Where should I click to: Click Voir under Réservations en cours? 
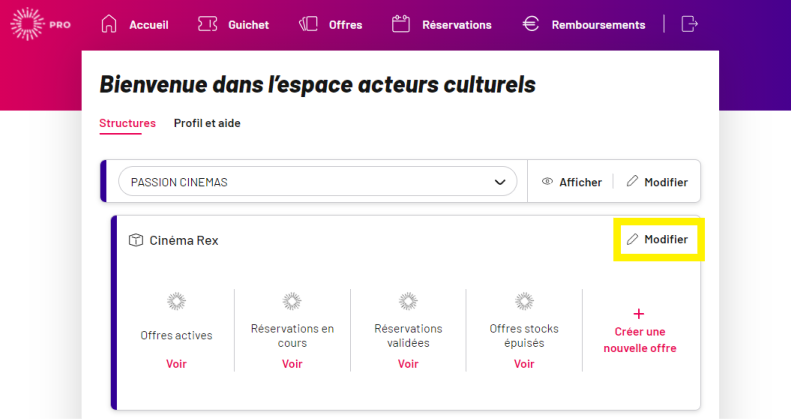pyautogui.click(x=292, y=364)
